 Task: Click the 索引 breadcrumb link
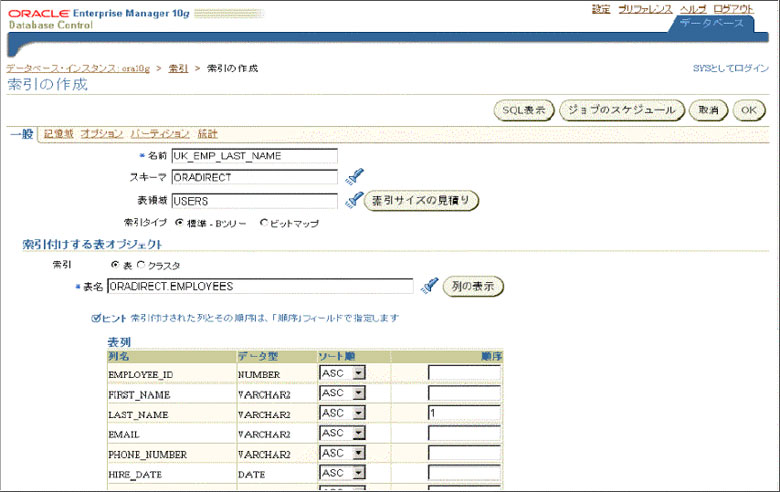(x=178, y=68)
